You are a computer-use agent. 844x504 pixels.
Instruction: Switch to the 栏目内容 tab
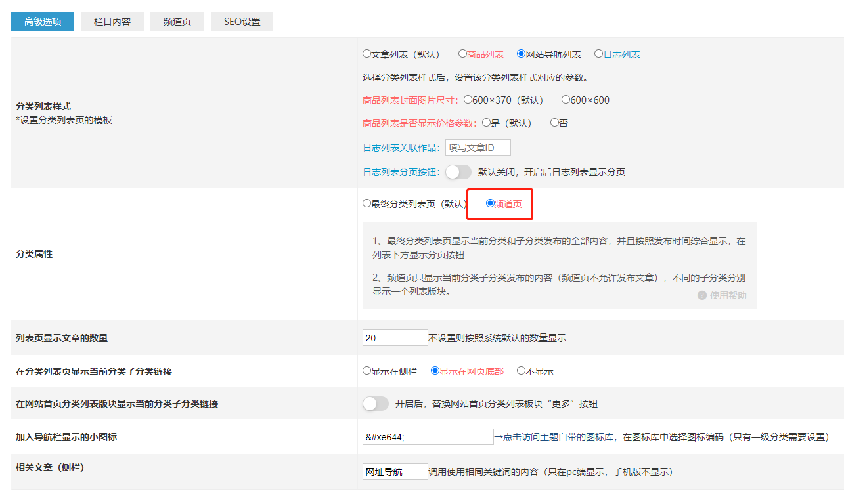tap(112, 22)
